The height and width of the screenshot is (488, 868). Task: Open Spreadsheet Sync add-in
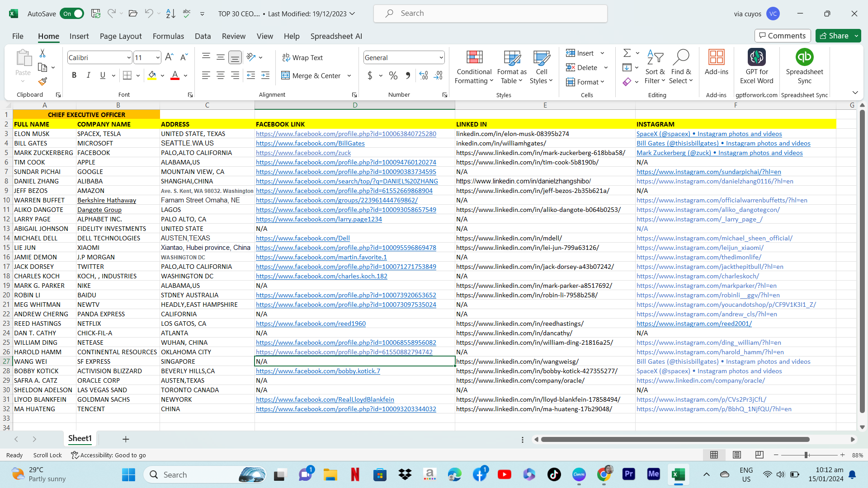click(x=804, y=67)
